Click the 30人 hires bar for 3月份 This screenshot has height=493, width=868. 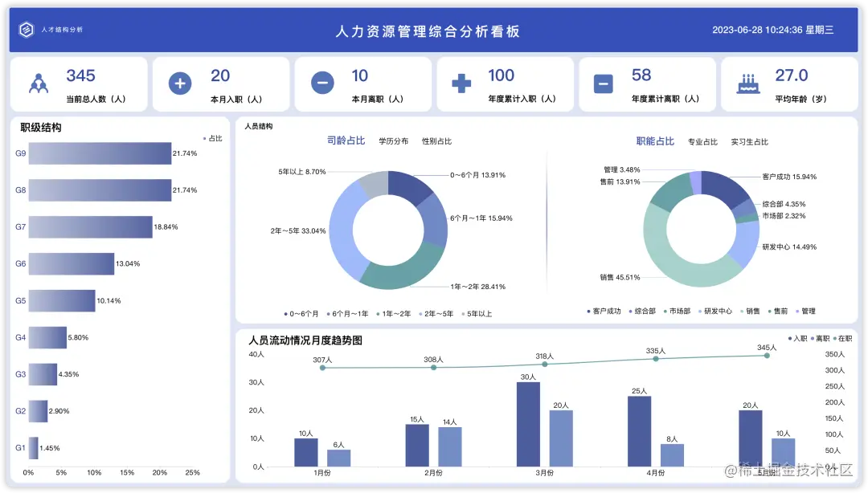[x=528, y=425]
